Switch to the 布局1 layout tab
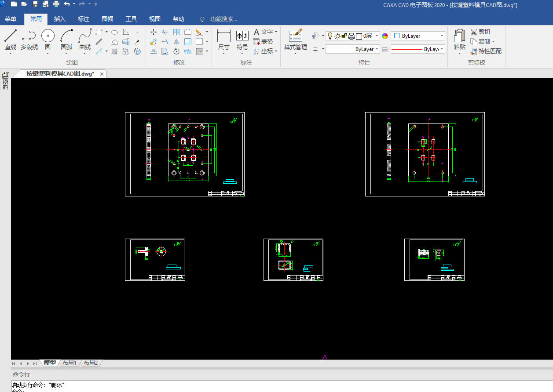 pyautogui.click(x=69, y=363)
